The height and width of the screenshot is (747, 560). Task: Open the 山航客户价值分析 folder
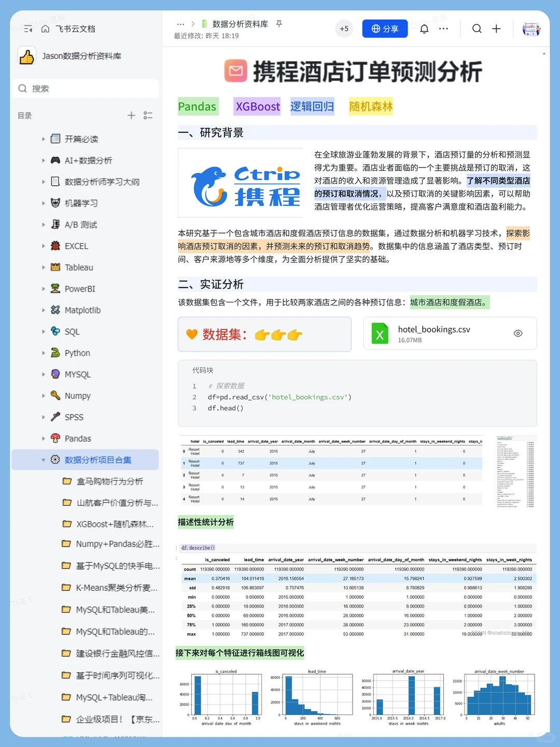[110, 503]
